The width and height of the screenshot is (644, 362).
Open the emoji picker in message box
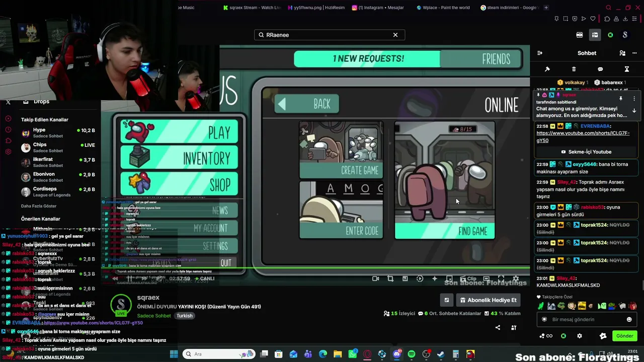point(629,319)
